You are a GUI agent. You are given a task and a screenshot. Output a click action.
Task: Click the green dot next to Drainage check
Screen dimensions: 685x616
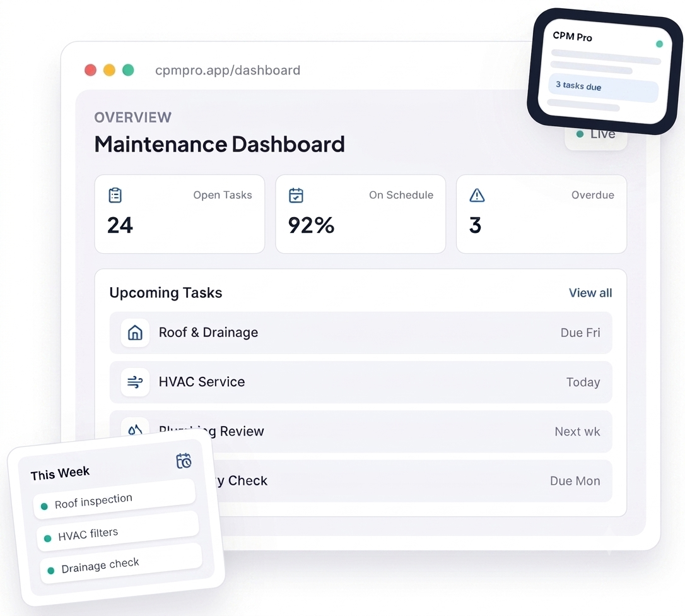click(50, 571)
